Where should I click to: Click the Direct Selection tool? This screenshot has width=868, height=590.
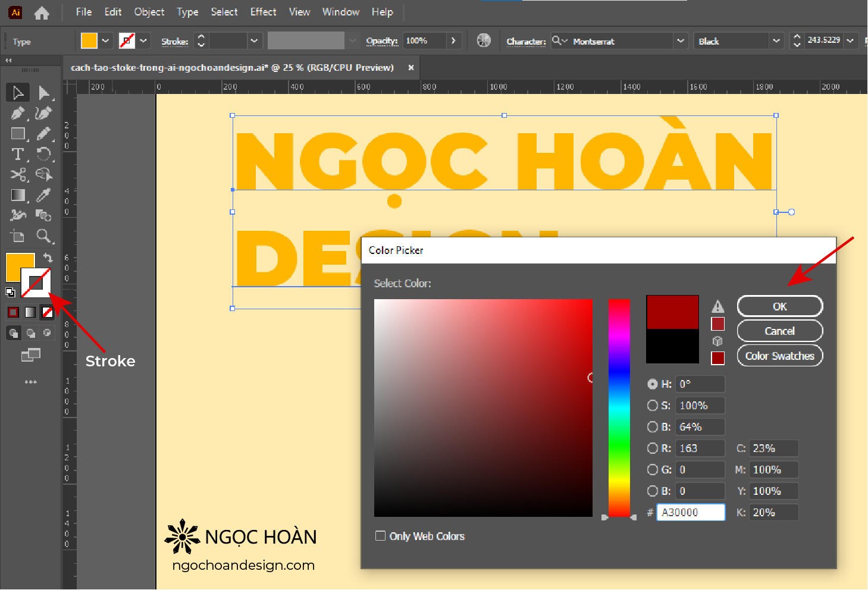click(43, 93)
